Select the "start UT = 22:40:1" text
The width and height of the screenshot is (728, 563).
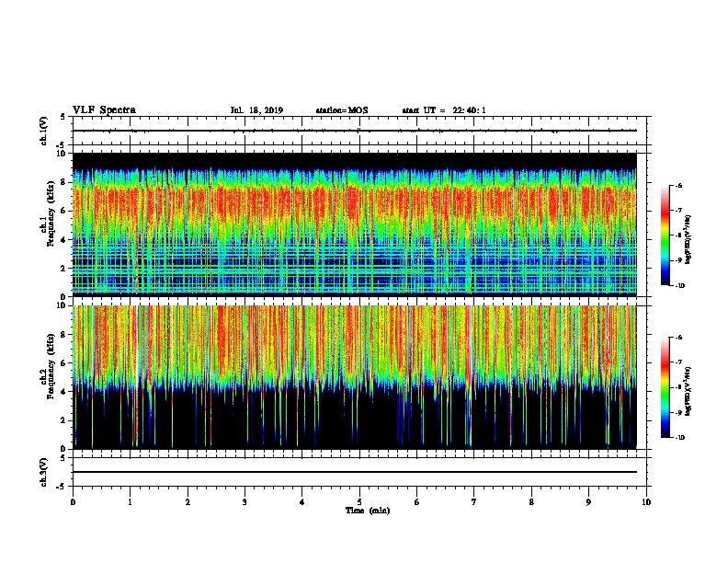[444, 110]
